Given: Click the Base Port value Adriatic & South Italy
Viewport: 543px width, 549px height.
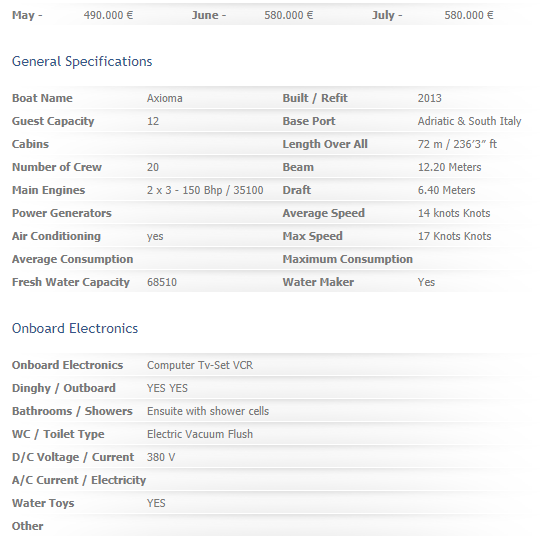Looking at the screenshot, I should 469,121.
